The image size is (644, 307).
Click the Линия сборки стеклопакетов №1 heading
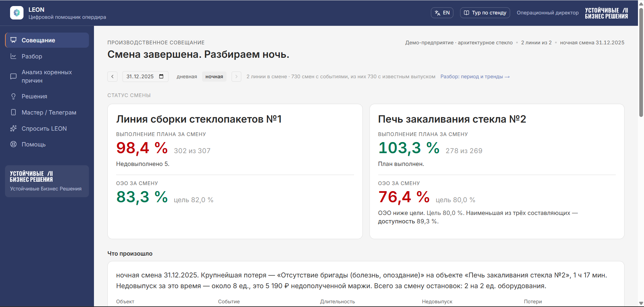click(x=199, y=119)
